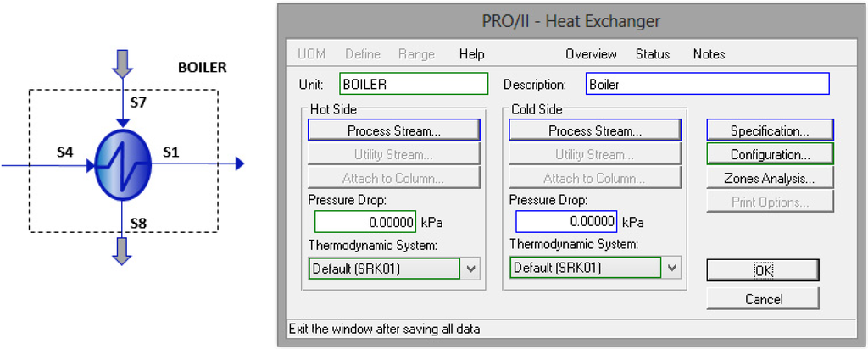The height and width of the screenshot is (349, 868).
Task: Select the S1 outlet stream arrowhead
Action: (239, 164)
